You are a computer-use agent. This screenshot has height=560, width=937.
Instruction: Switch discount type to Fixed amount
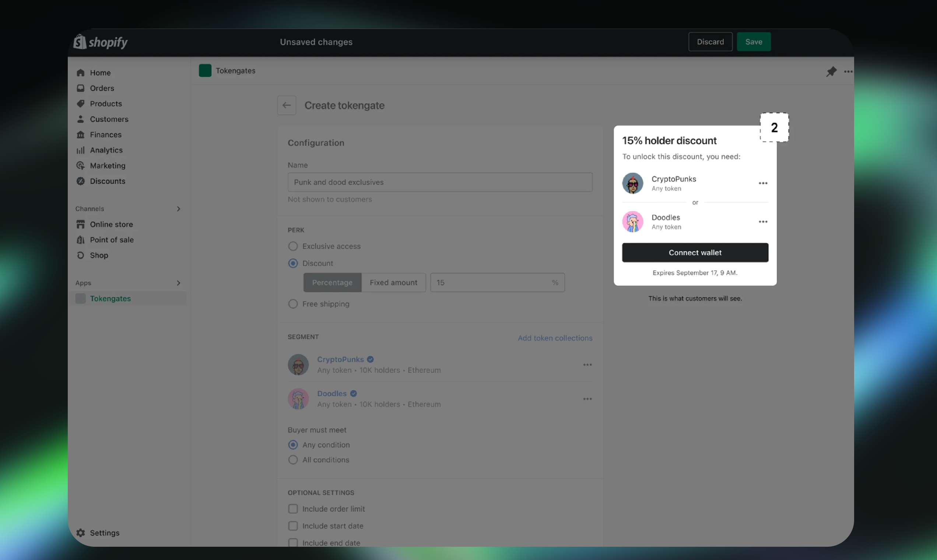pos(393,282)
